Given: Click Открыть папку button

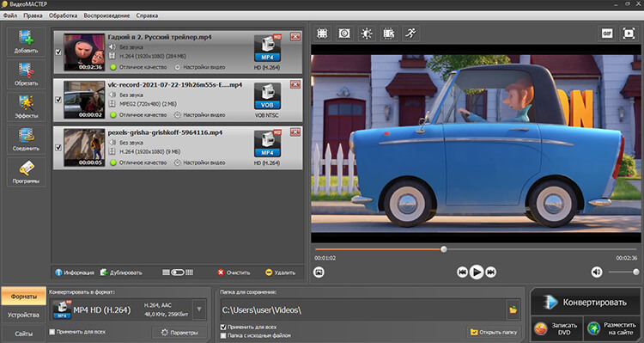Looking at the screenshot, I should point(494,332).
